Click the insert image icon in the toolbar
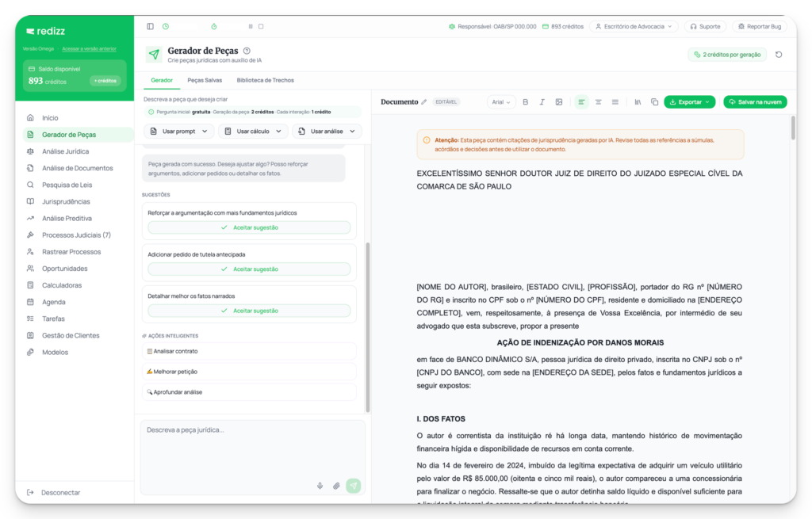812x519 pixels. point(559,102)
